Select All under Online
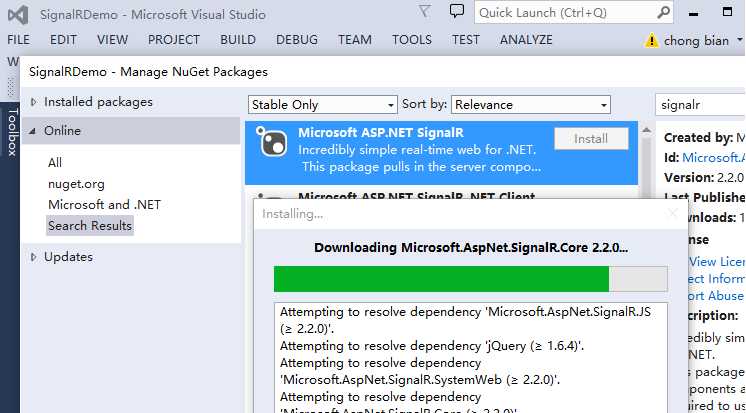 tap(55, 163)
